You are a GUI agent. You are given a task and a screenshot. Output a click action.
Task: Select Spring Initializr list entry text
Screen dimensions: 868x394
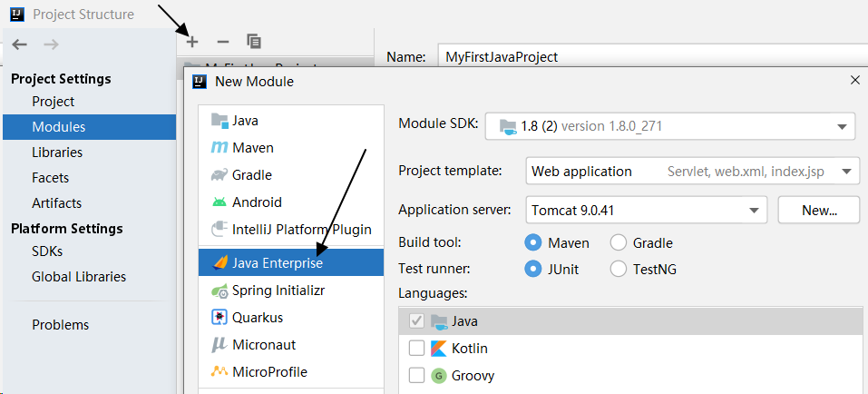(x=278, y=291)
